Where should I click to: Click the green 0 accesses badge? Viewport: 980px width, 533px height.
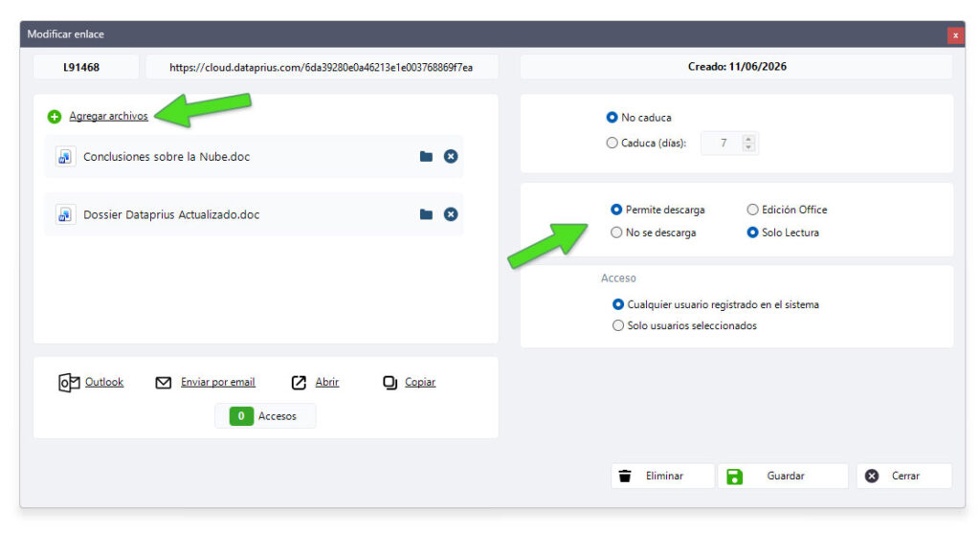(241, 416)
